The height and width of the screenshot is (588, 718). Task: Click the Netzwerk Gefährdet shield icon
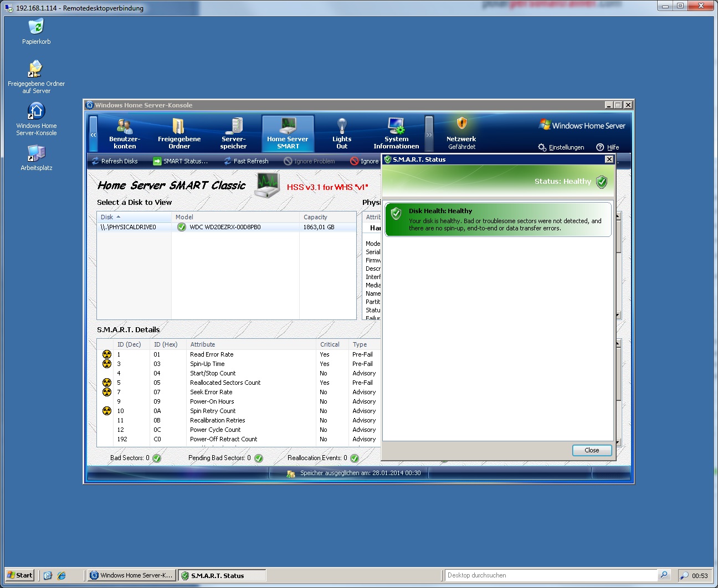click(462, 123)
